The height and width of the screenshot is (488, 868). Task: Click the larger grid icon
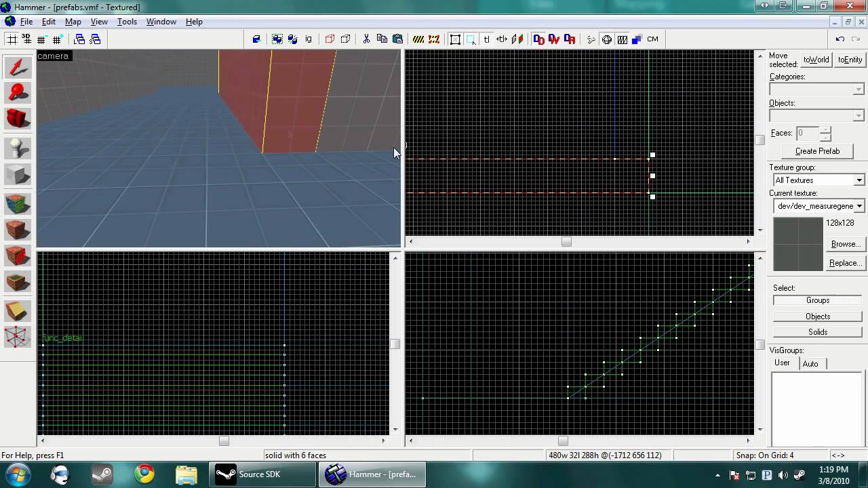point(57,39)
